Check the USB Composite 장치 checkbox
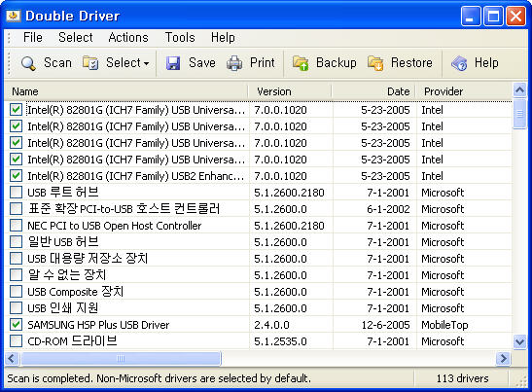This screenshot has width=532, height=392. (16, 292)
